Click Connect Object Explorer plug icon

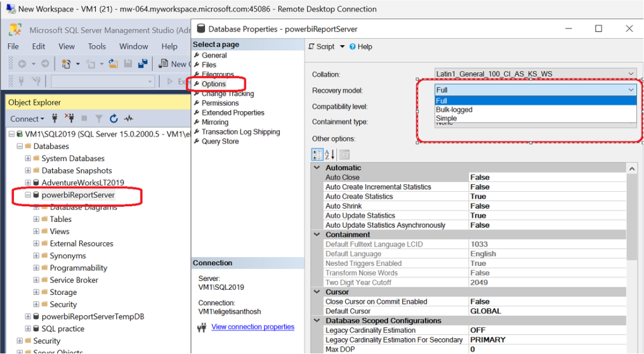(x=55, y=119)
